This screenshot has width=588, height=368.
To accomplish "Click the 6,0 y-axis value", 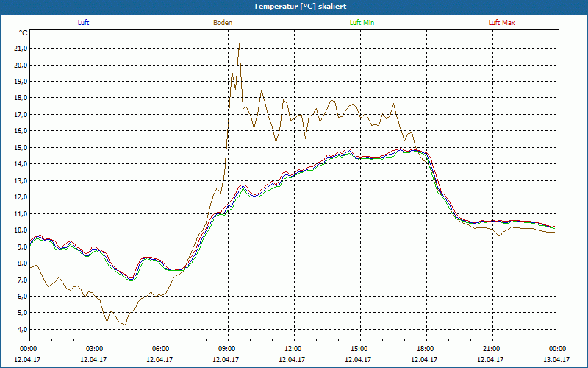I will 23,297.
